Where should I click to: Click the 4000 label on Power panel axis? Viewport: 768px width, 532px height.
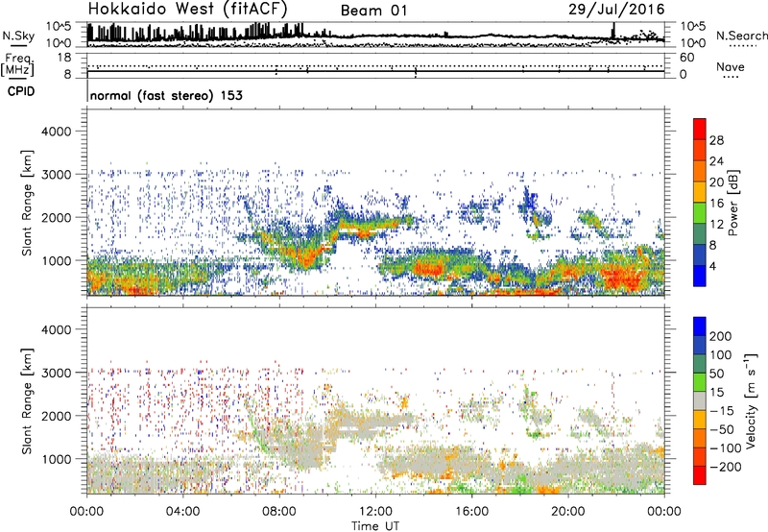click(57, 132)
